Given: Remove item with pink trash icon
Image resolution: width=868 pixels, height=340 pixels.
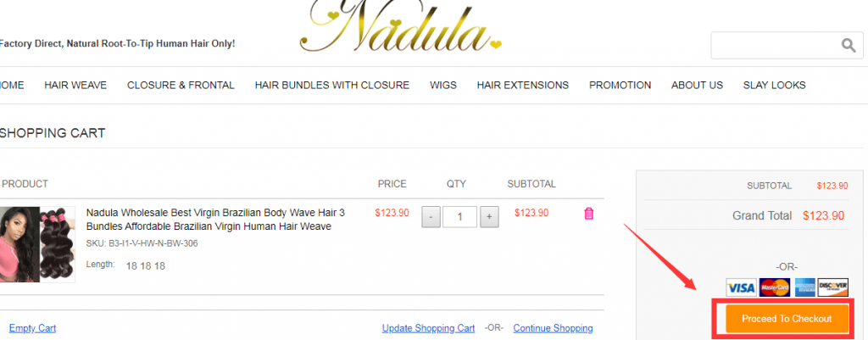Looking at the screenshot, I should [588, 214].
